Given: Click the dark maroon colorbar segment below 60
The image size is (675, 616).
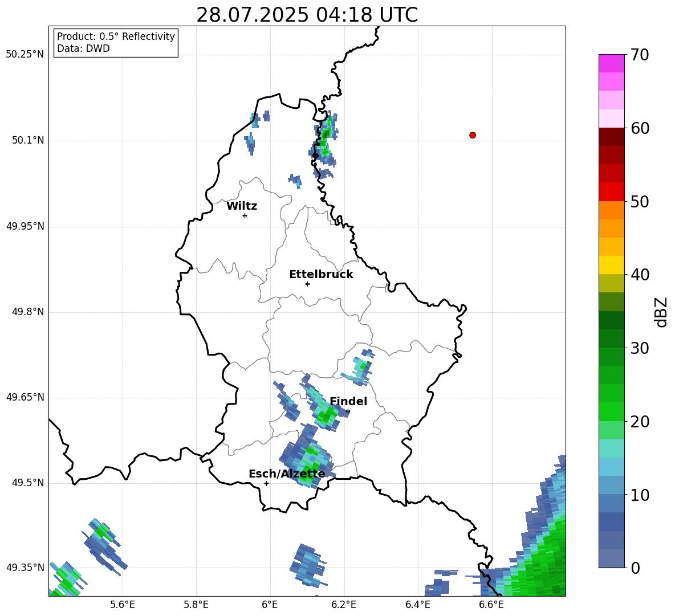Looking at the screenshot, I should 611,137.
